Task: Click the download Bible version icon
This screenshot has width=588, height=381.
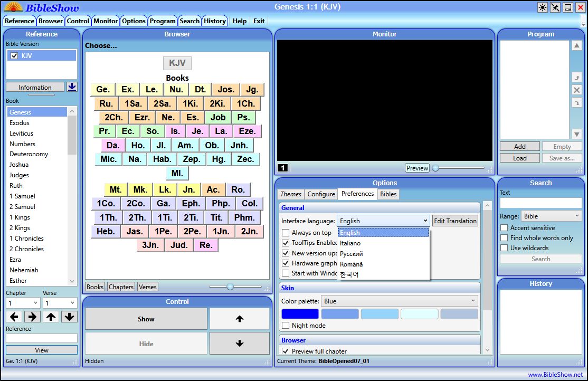Action: tap(72, 87)
